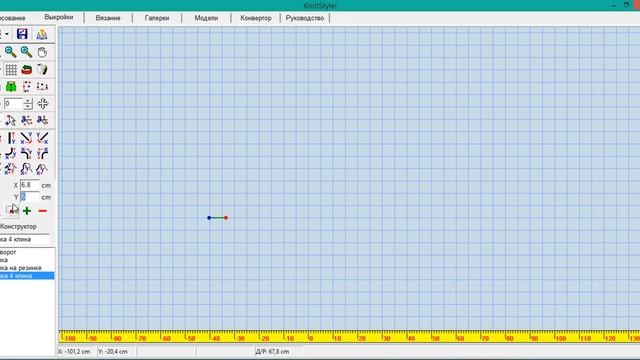Select the list row ending 'ворот'
Image resolution: width=640 pixels, height=360 pixels.
point(27,252)
